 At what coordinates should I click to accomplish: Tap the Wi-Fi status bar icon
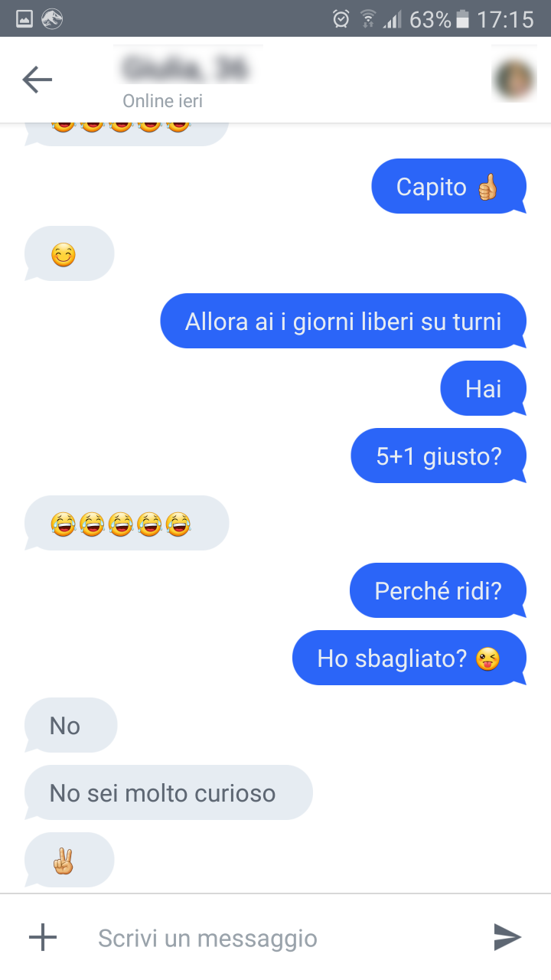369,19
